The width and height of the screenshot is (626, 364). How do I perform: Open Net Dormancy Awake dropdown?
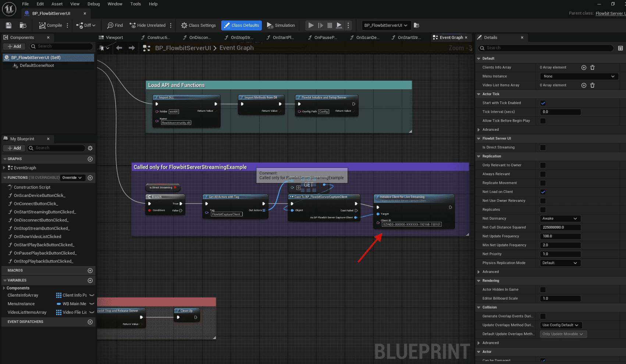click(560, 219)
